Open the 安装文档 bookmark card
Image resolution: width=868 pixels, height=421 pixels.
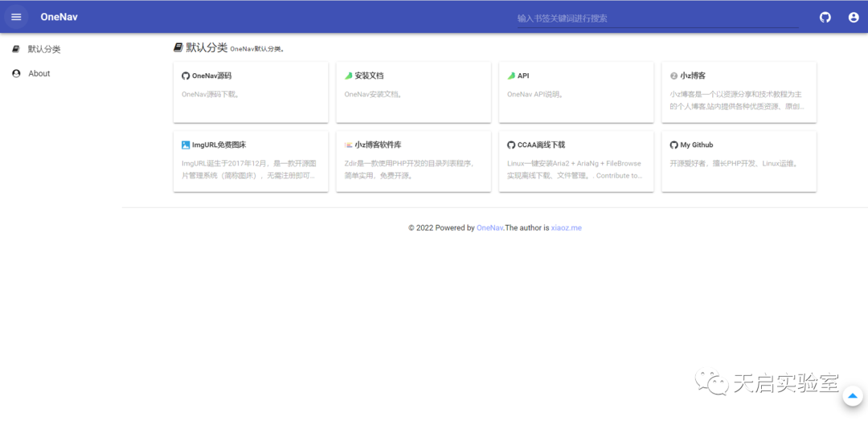click(x=414, y=92)
